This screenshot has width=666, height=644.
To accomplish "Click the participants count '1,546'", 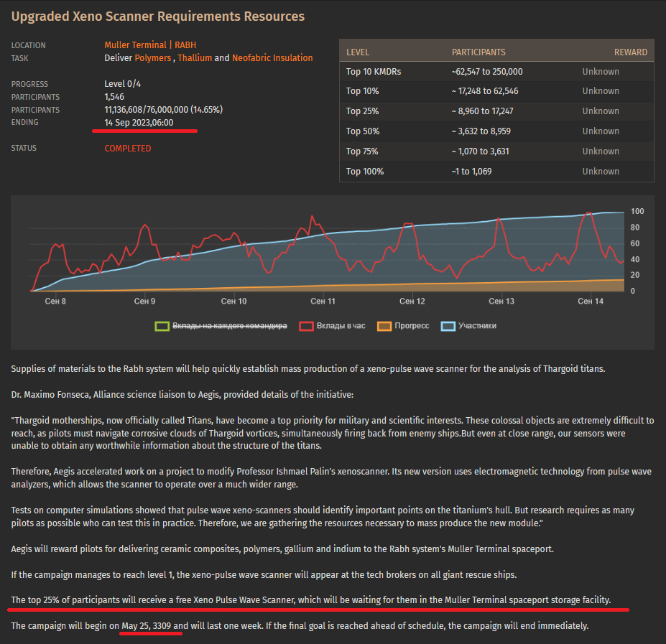I will [114, 97].
